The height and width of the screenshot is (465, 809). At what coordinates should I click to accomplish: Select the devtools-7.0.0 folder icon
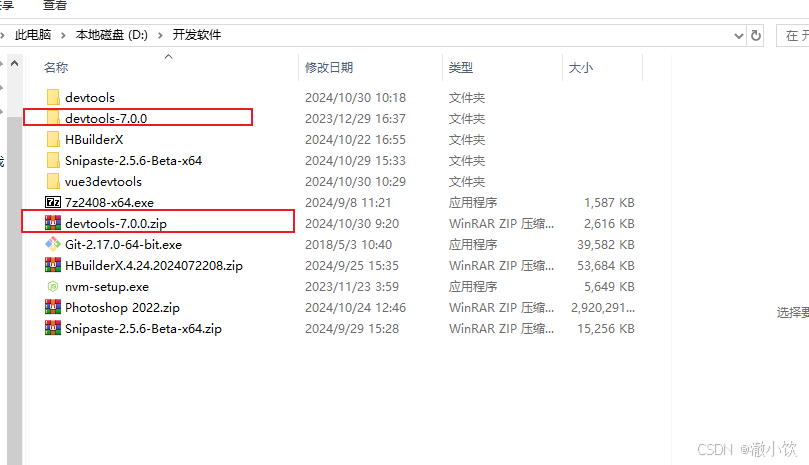click(x=53, y=118)
